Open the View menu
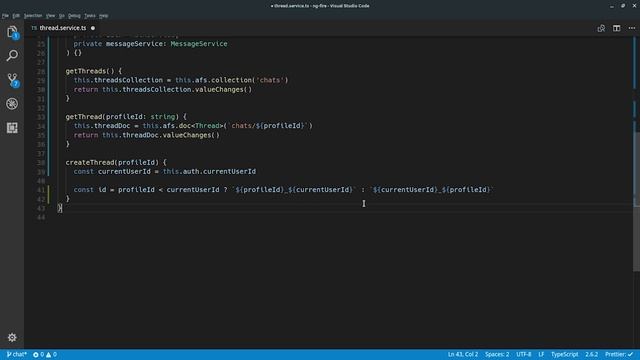This screenshot has height=360, width=640. tap(50, 16)
